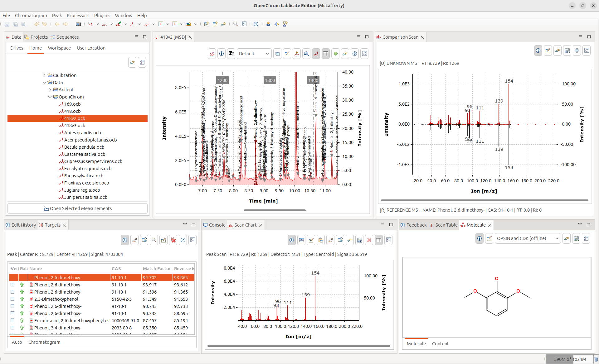Switch to the Scan Table tab
Screen dimensions: 599x364
click(x=446, y=225)
